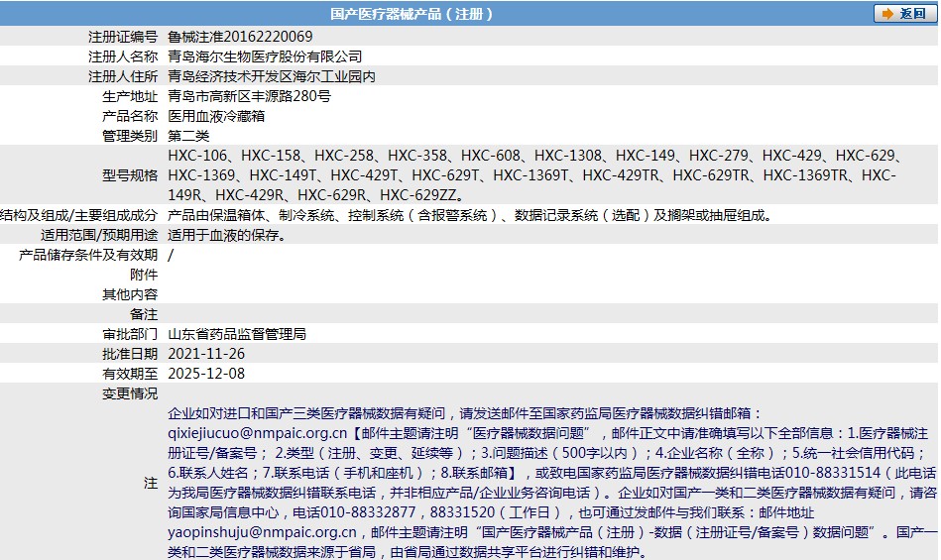Click the 批准日期 label
Image resolution: width=941 pixels, height=560 pixels.
click(x=130, y=353)
